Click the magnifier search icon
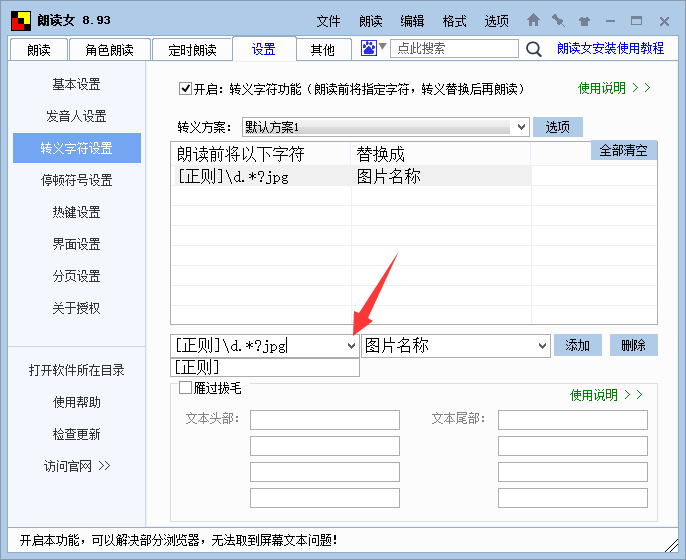The height and width of the screenshot is (560, 686). (533, 49)
